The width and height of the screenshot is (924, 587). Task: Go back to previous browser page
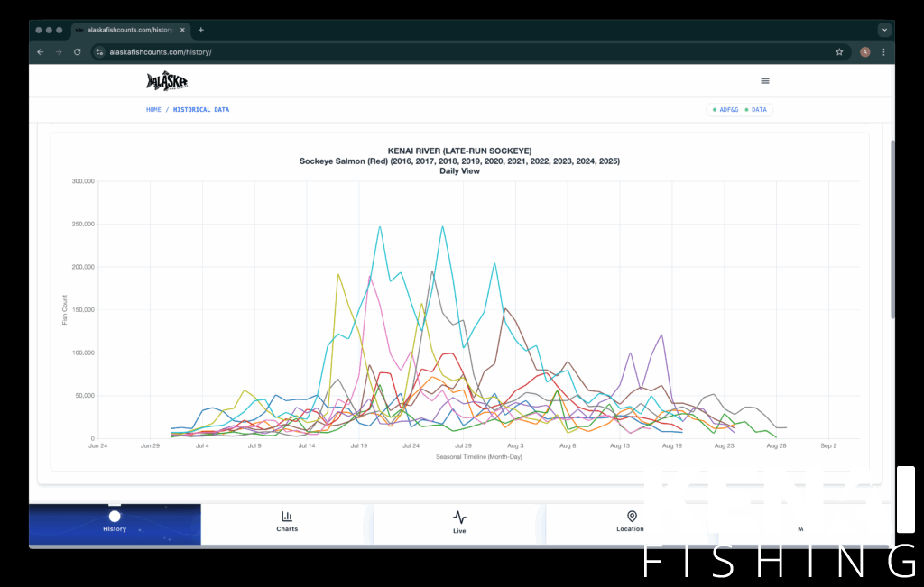click(40, 52)
